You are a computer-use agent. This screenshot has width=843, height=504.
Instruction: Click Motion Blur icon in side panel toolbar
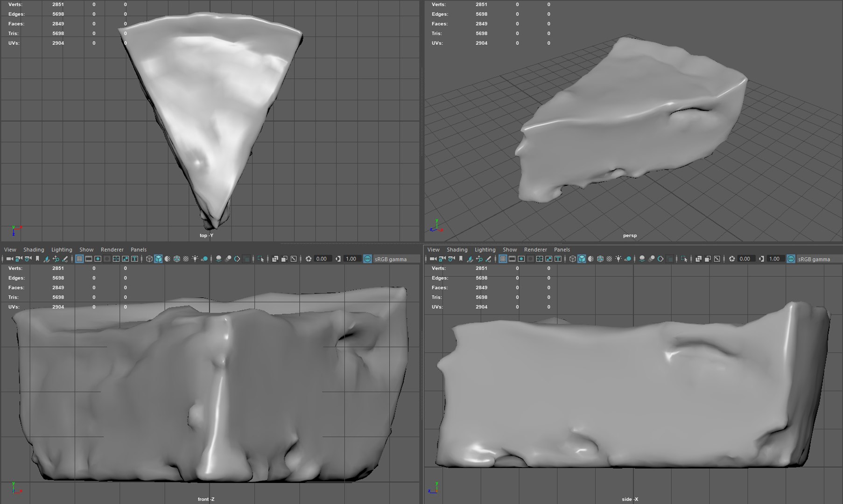652,259
